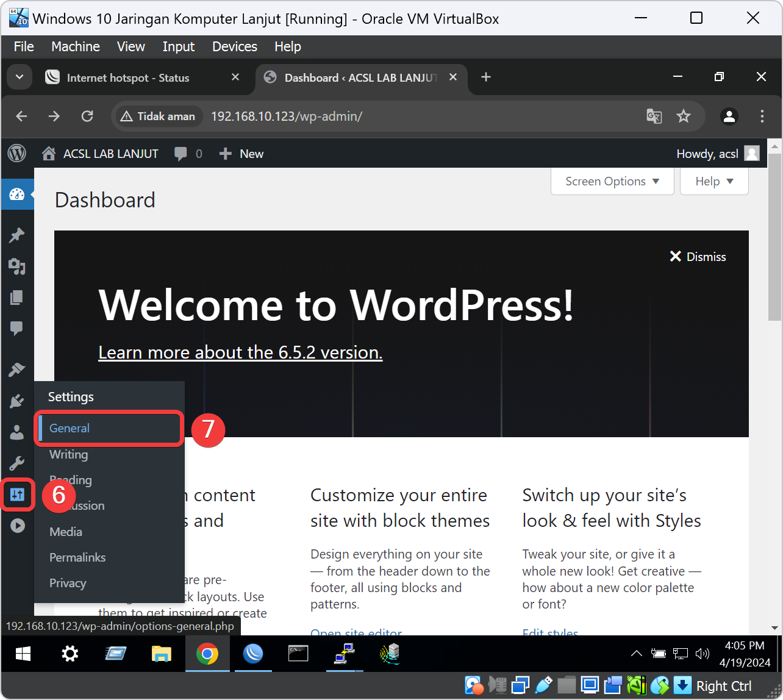Open Chrome three-dot menu
Screen dimensions: 783x700
[x=762, y=116]
